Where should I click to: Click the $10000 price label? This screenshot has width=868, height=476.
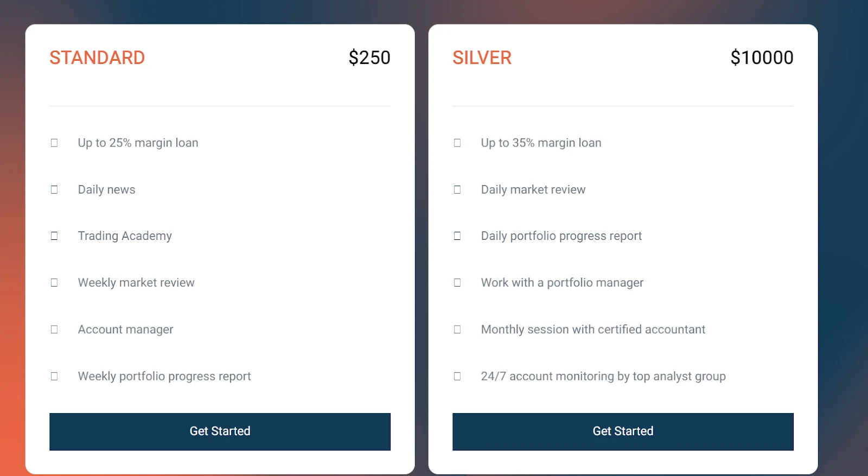coord(762,58)
